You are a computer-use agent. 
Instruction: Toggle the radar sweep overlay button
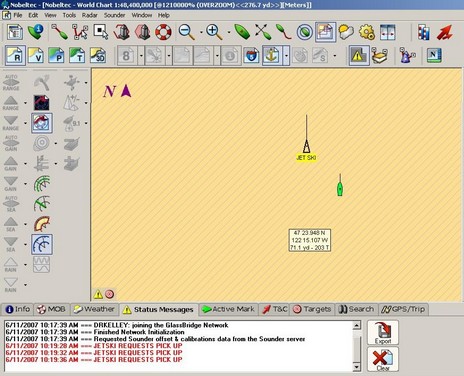pos(42,244)
